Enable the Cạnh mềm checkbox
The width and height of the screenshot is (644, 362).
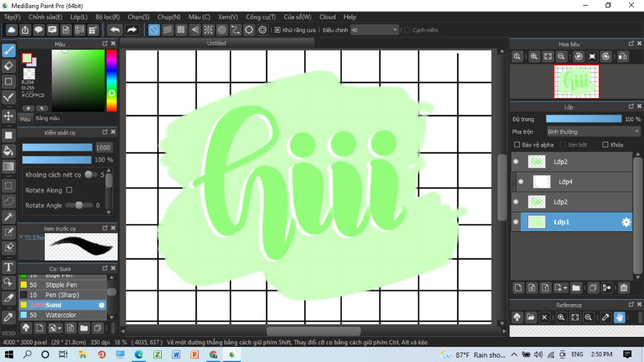[407, 30]
